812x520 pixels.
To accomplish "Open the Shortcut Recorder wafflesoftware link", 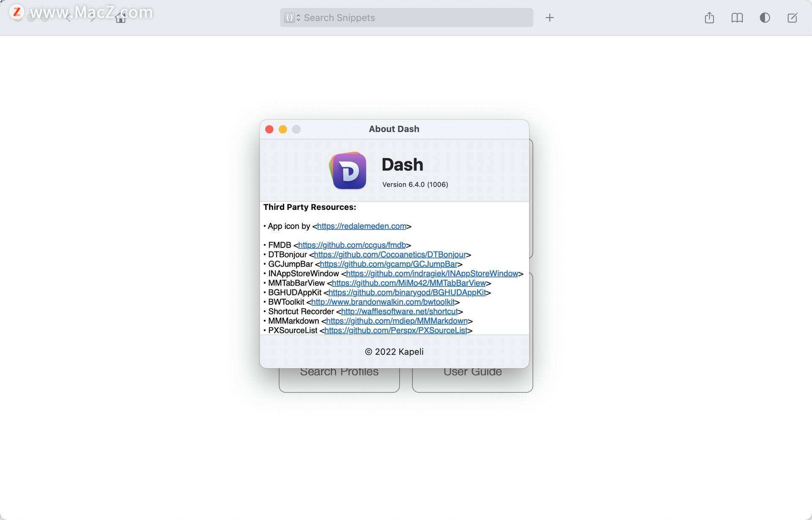I will [x=399, y=311].
